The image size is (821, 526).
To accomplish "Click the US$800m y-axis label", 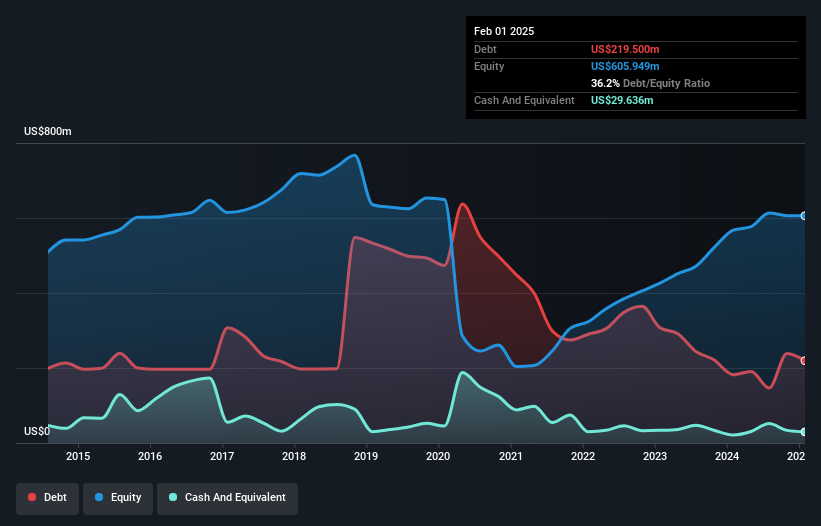I will click(x=48, y=131).
